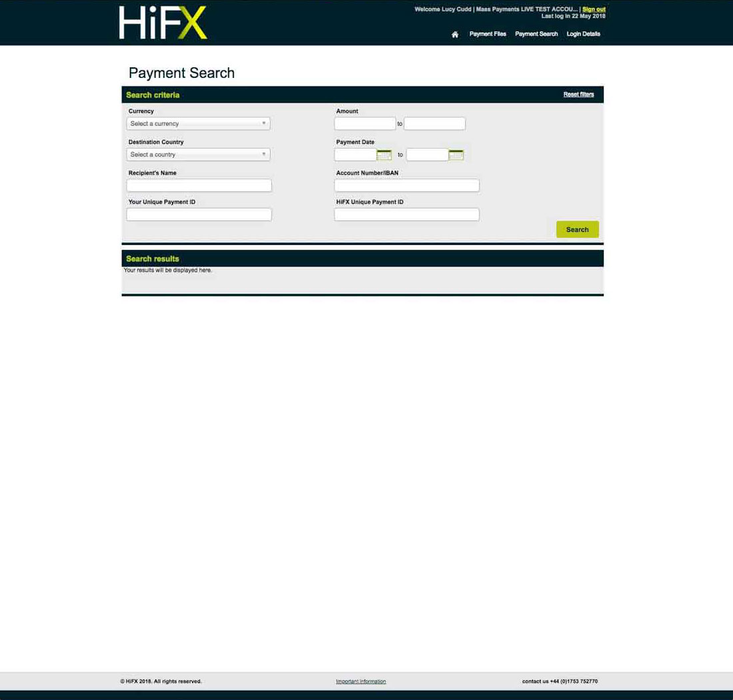
Task: Focus the Account Number/IBAN field
Action: pyautogui.click(x=406, y=186)
